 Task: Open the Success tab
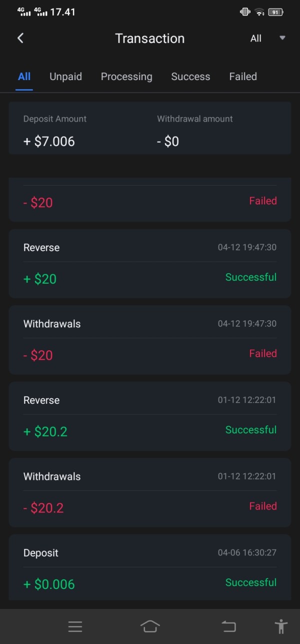pos(190,77)
